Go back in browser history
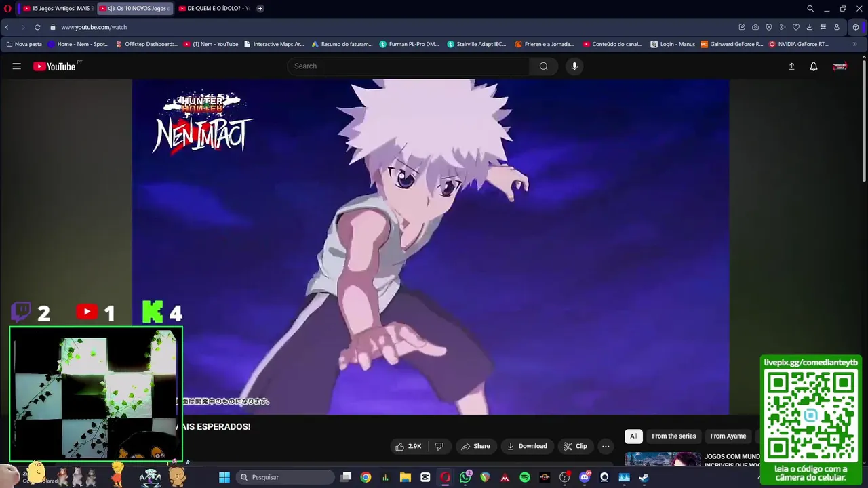Viewport: 868px width, 488px height. 7,27
